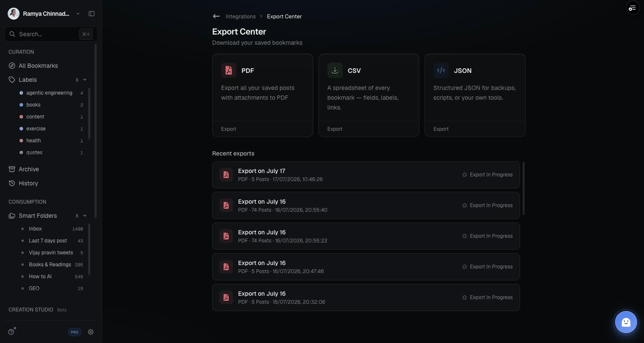Click Export In Progress for 20:55:22 export
Viewport: 644px width, 343px height.
(x=491, y=236)
